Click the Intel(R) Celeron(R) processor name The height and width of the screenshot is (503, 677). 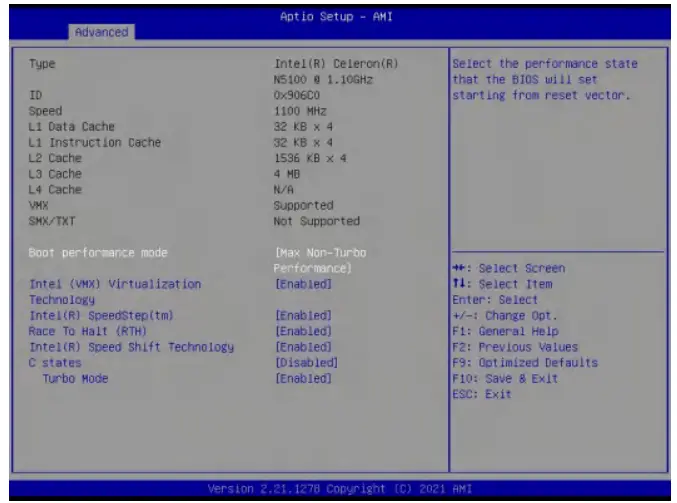coord(336,64)
